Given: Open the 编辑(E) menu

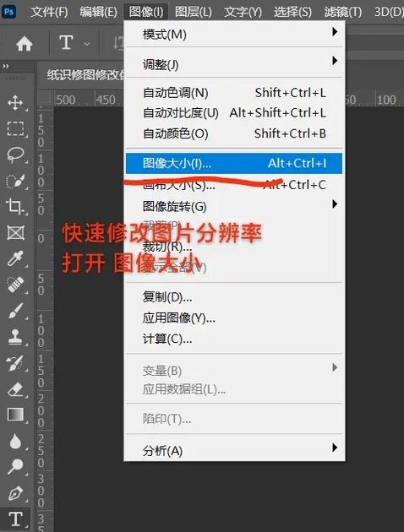Looking at the screenshot, I should click(x=98, y=12).
